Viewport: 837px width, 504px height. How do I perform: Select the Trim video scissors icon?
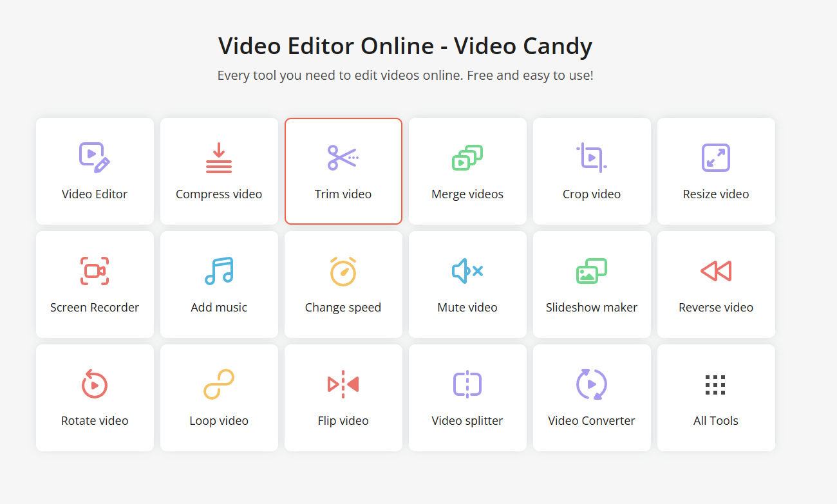(343, 156)
